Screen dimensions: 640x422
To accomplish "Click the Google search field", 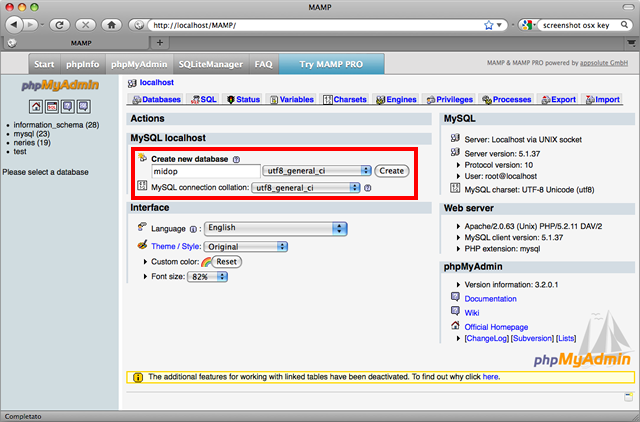I will click(579, 25).
